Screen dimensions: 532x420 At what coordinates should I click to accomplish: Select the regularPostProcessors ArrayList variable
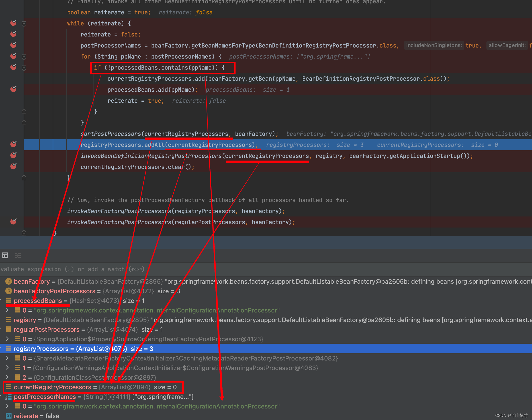266,330
